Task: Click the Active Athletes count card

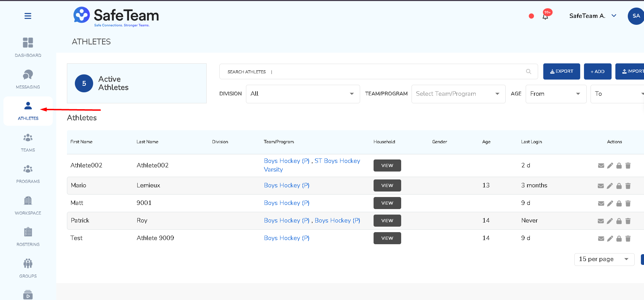Action: tap(137, 83)
